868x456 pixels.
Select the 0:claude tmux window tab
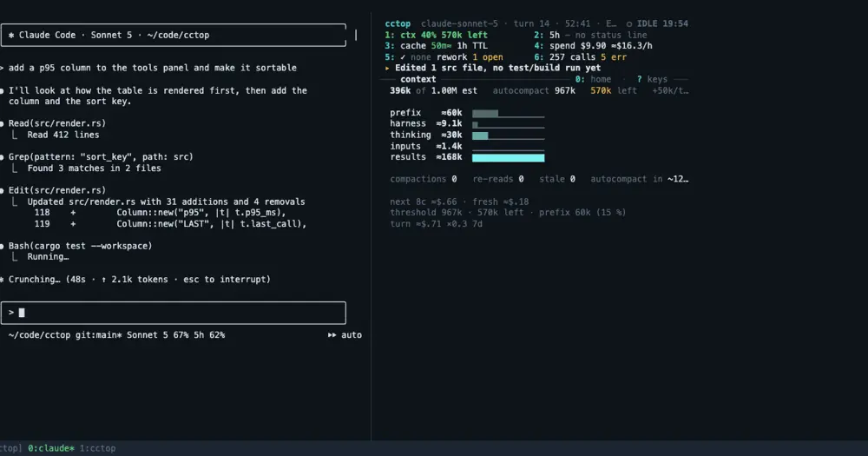pyautogui.click(x=51, y=448)
